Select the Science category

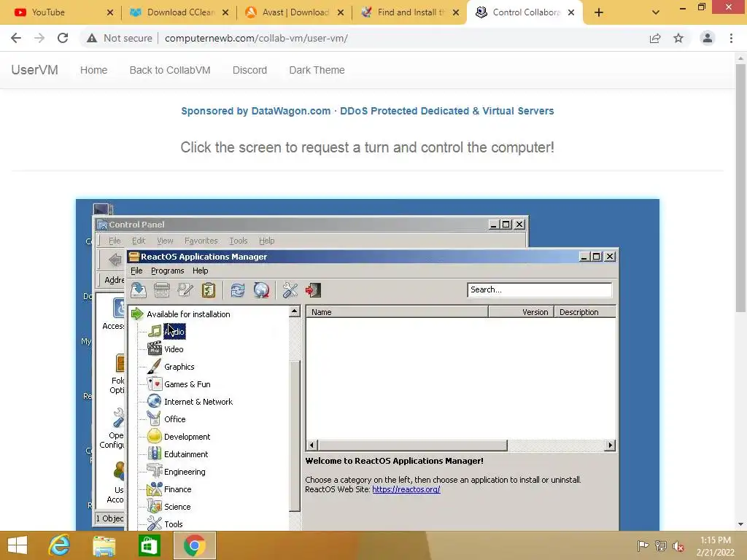pyautogui.click(x=177, y=507)
